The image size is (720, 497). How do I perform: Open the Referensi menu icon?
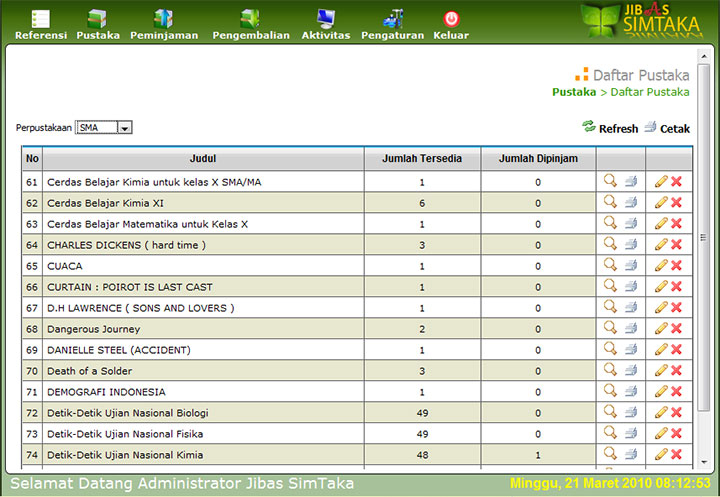[x=40, y=19]
